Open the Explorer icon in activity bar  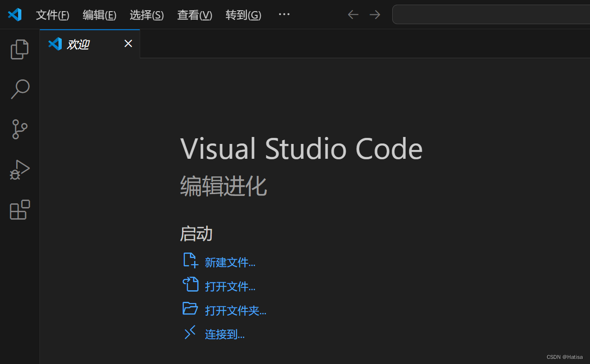(19, 49)
